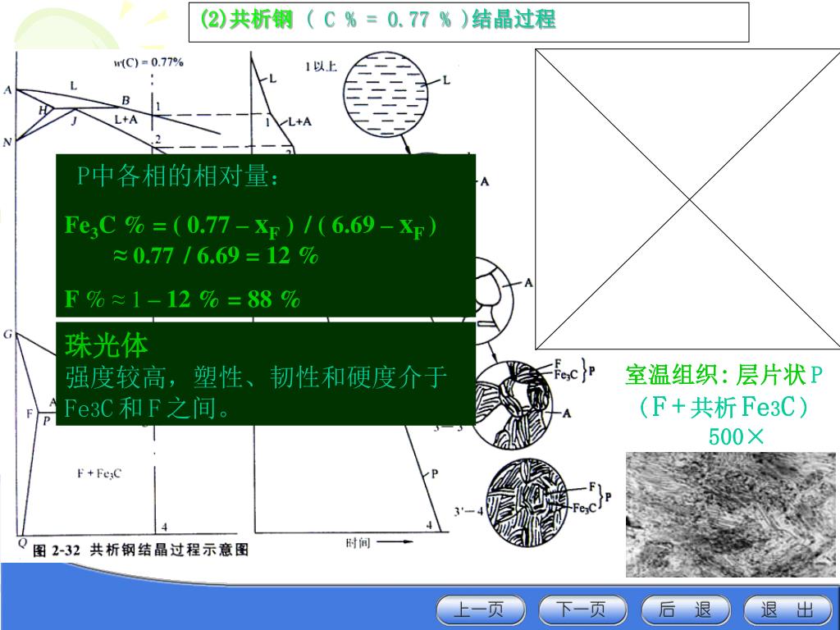Click point G on the phase diagram

click(7, 335)
